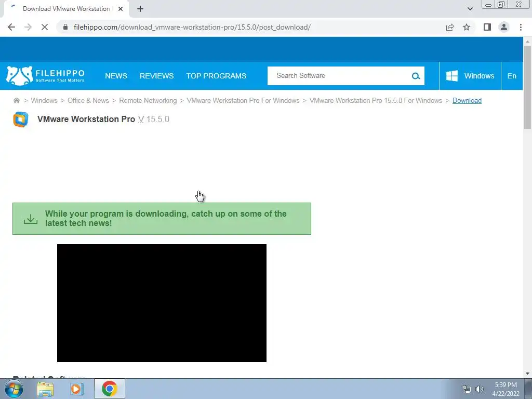Bookmark this page with star icon

[467, 27]
